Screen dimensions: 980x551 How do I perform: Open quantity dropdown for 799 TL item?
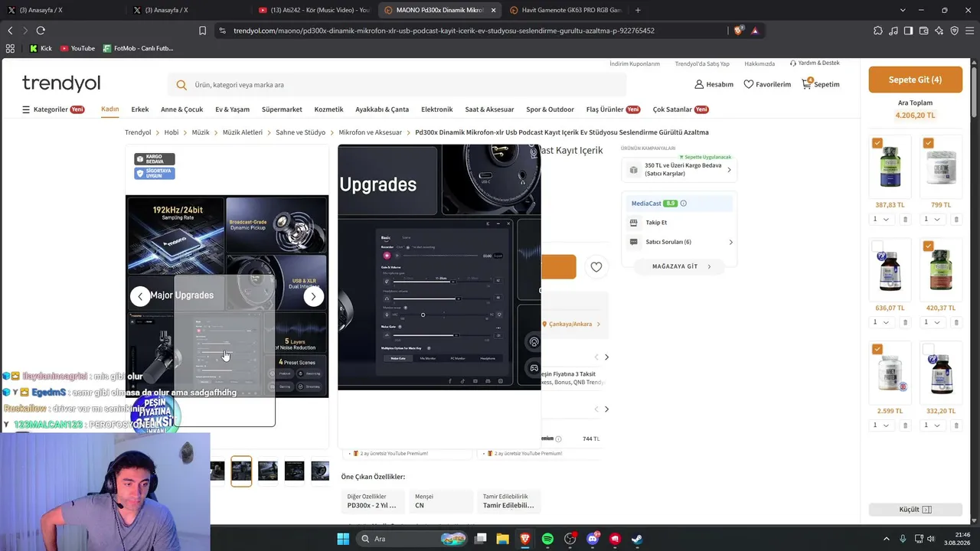pyautogui.click(x=933, y=220)
